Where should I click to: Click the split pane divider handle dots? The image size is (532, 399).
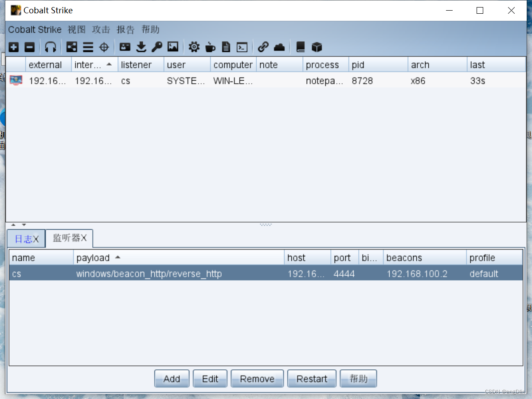click(266, 225)
